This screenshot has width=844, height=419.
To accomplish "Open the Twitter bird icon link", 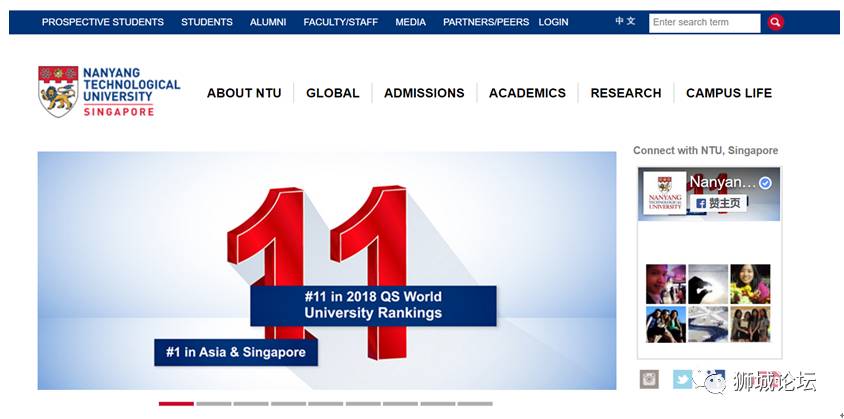I will point(682,379).
